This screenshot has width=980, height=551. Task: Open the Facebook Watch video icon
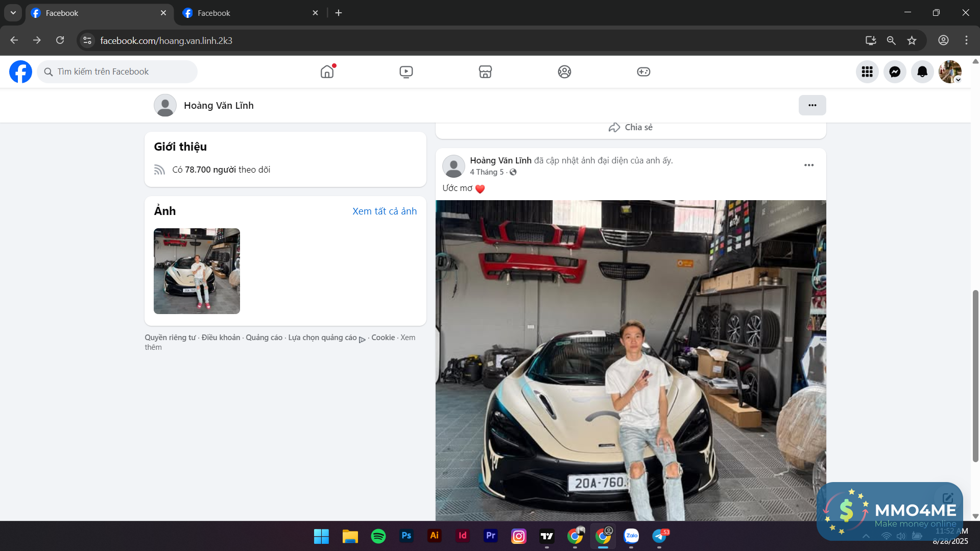pyautogui.click(x=406, y=72)
